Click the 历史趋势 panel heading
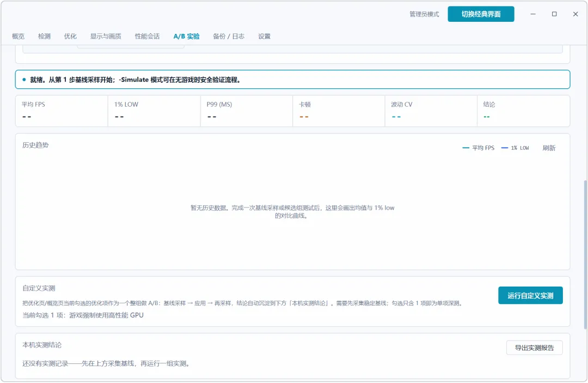 pos(35,145)
